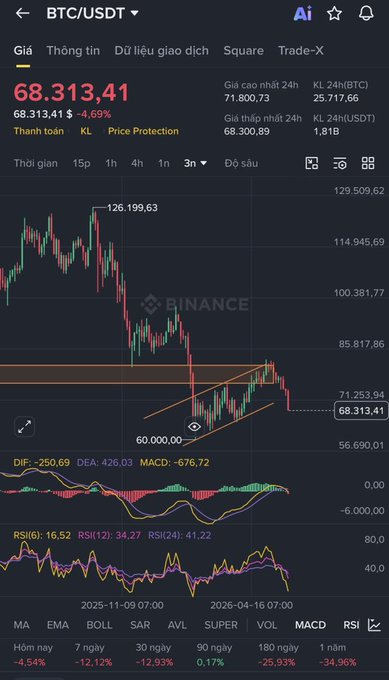Switch to the Thông tin tab
This screenshot has width=389, height=680.
(x=73, y=51)
